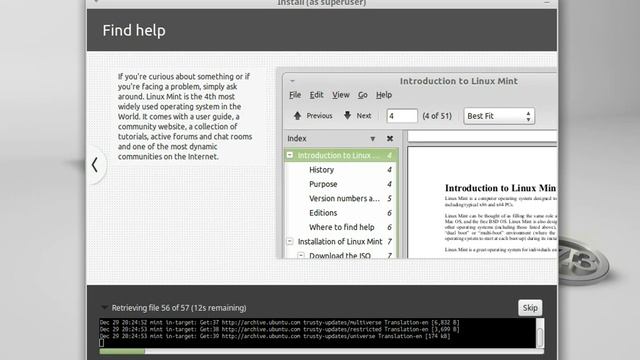This screenshot has height=360, width=640.
Task: Open the File menu in document viewer
Action: pos(295,95)
